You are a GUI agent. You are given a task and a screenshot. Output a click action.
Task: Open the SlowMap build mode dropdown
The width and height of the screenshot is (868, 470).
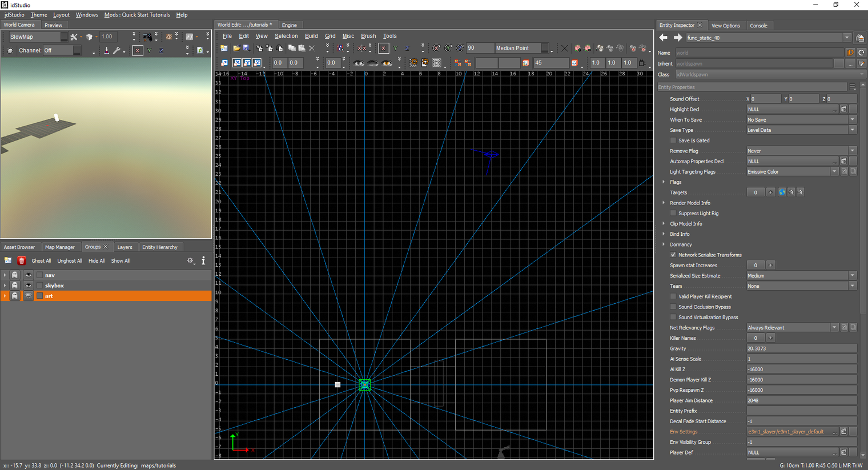click(x=39, y=37)
